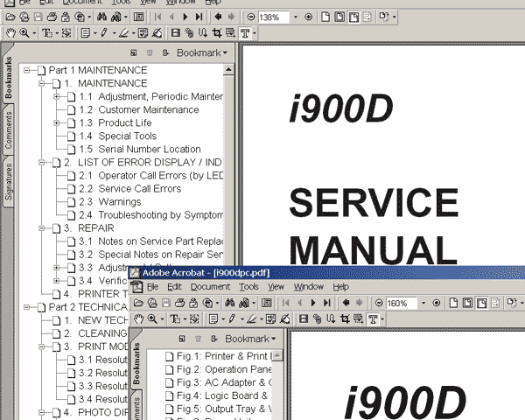Select the TouchUp Text tool in the back window
This screenshot has width=525, height=420.
(x=245, y=33)
